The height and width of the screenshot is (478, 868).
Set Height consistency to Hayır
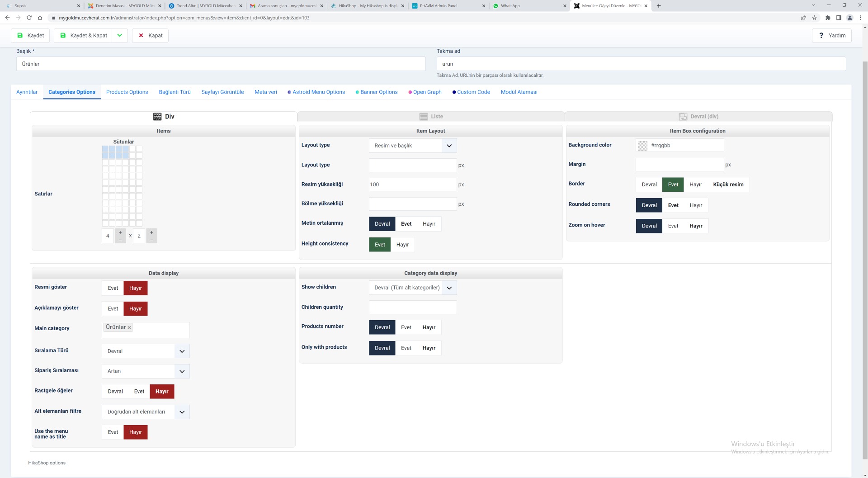click(402, 245)
